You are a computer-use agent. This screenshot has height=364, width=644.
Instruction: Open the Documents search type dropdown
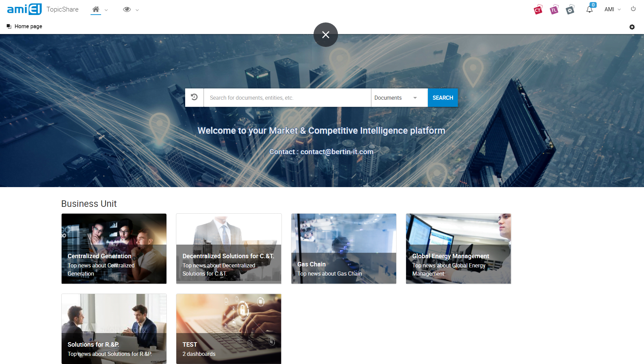399,98
